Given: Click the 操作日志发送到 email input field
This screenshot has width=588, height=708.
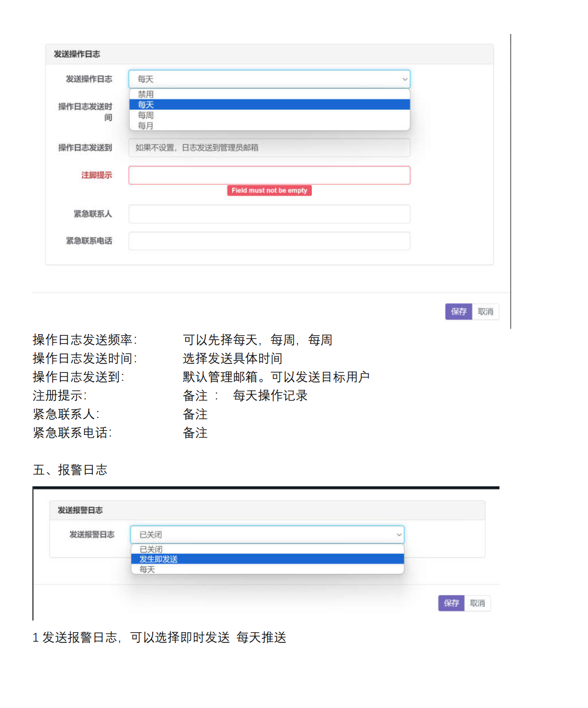Looking at the screenshot, I should pos(269,147).
